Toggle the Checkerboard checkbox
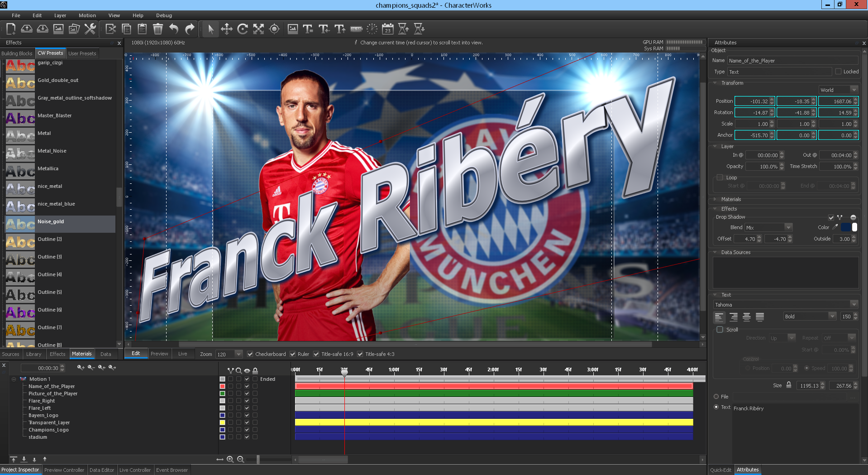Viewport: 868px width, 475px height. coord(250,354)
